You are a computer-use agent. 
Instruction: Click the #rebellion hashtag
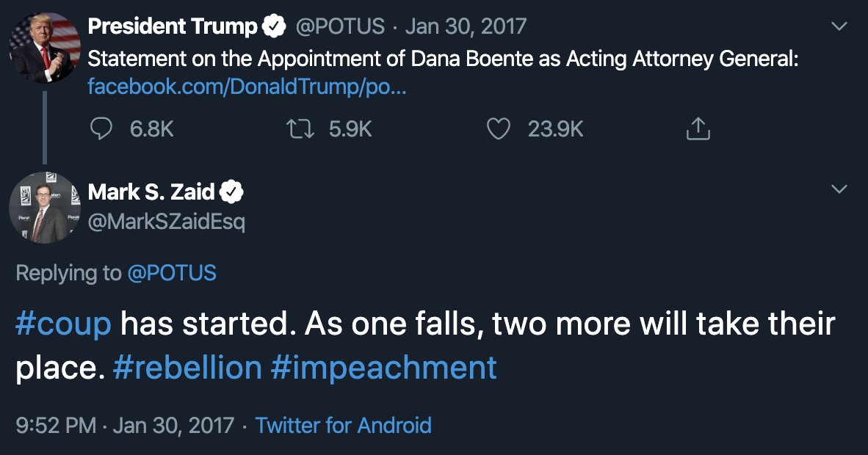pyautogui.click(x=187, y=367)
